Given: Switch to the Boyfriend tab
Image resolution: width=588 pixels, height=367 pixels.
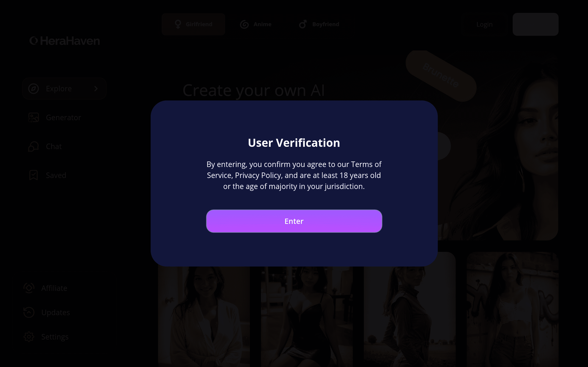Looking at the screenshot, I should coord(319,24).
